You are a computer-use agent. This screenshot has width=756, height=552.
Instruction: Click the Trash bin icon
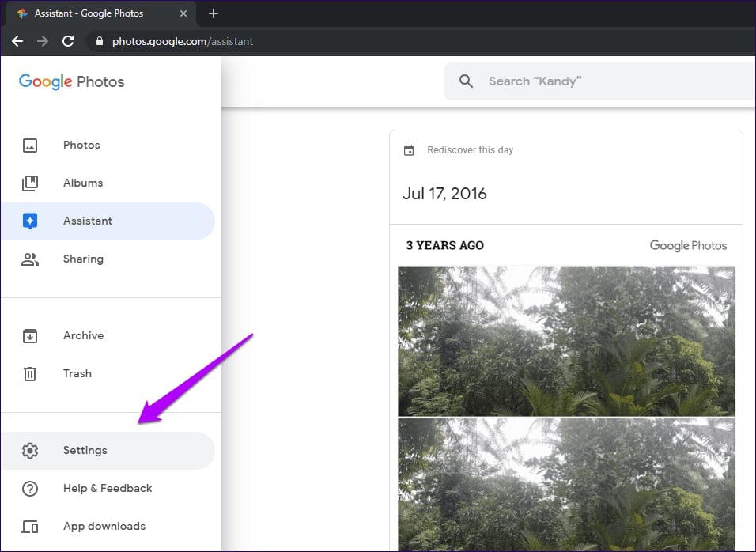pyautogui.click(x=30, y=373)
